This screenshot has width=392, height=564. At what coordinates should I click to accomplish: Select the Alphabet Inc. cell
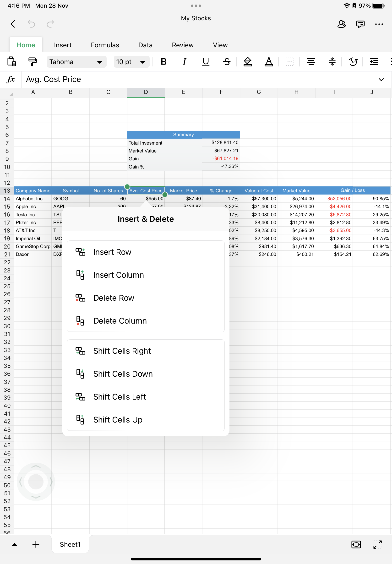click(33, 199)
